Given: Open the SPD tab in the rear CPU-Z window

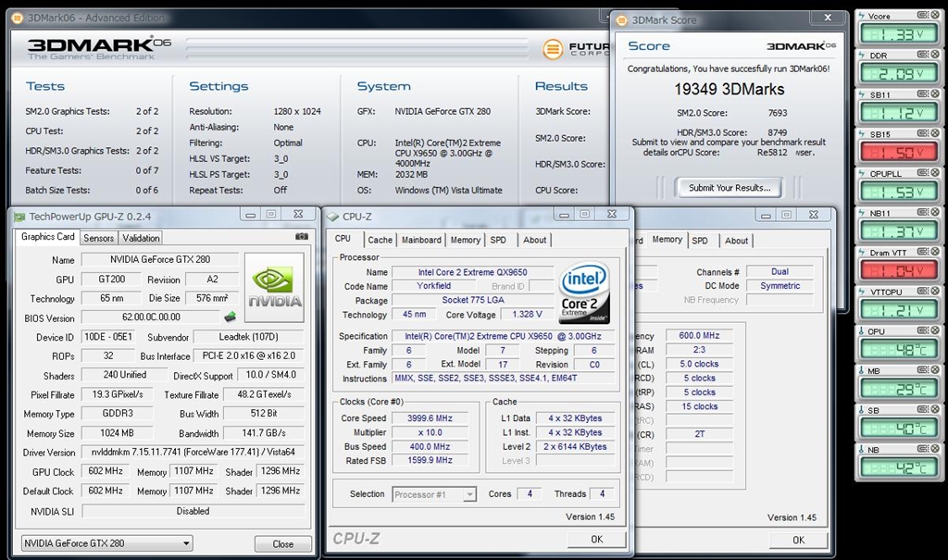Looking at the screenshot, I should click(x=700, y=241).
